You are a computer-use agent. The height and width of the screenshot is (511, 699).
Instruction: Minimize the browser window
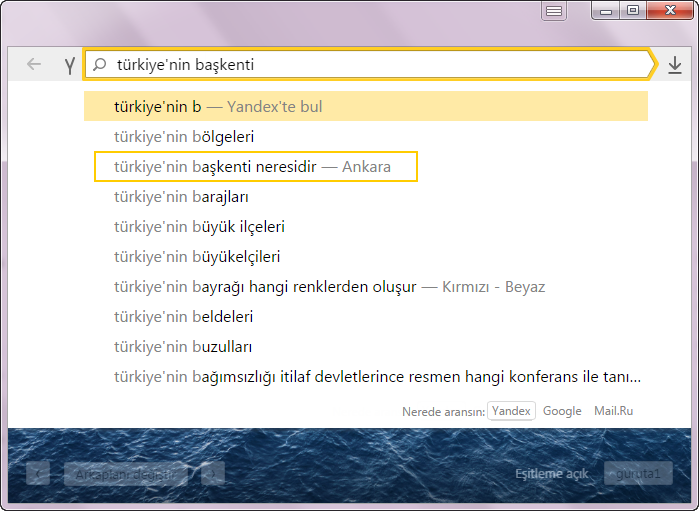[x=605, y=10]
